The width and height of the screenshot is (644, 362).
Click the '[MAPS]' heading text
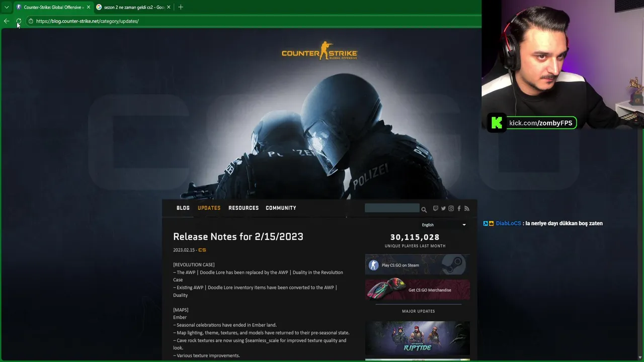[181, 310]
